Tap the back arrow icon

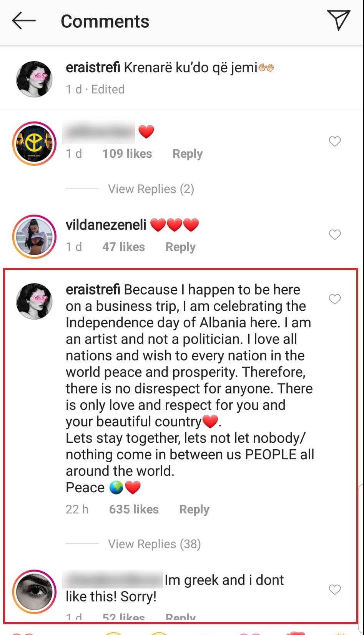[24, 21]
